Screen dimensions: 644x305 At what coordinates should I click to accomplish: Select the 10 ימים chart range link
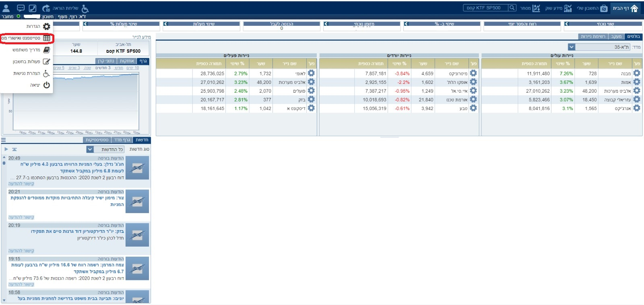133,68
